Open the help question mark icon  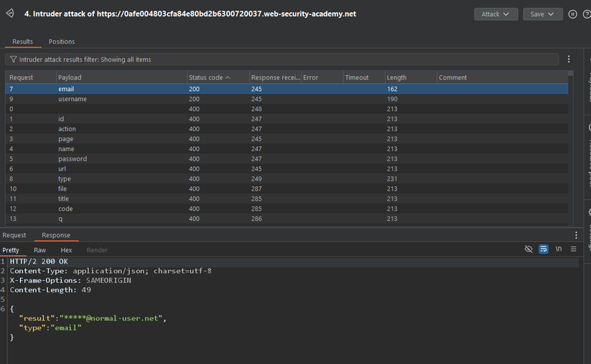click(x=587, y=14)
